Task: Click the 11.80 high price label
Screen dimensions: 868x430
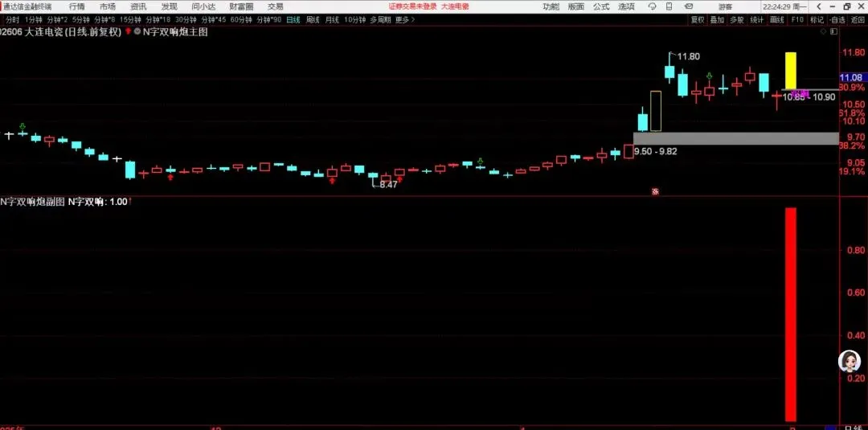Action: click(x=688, y=56)
